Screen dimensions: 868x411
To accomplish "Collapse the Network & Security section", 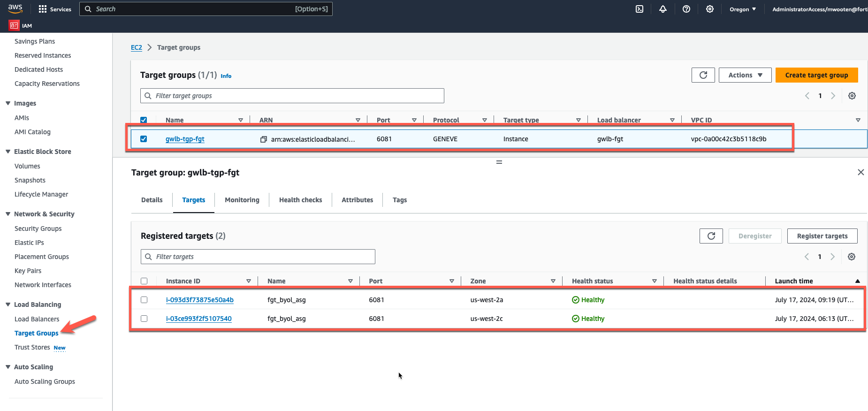I will 8,214.
